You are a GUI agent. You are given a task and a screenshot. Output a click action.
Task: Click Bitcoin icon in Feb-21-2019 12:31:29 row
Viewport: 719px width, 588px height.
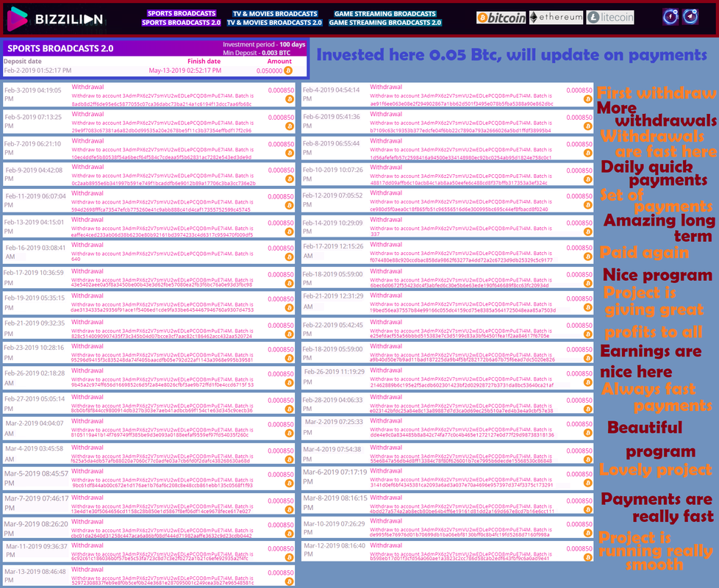pos(588,307)
